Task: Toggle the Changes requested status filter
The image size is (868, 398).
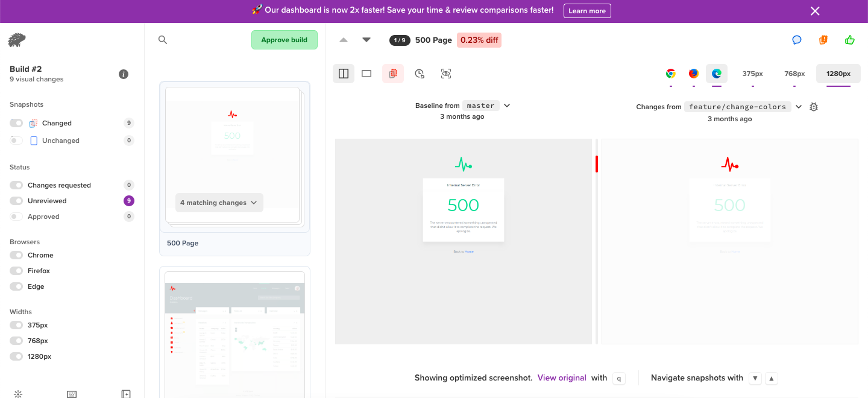Action: tap(16, 185)
